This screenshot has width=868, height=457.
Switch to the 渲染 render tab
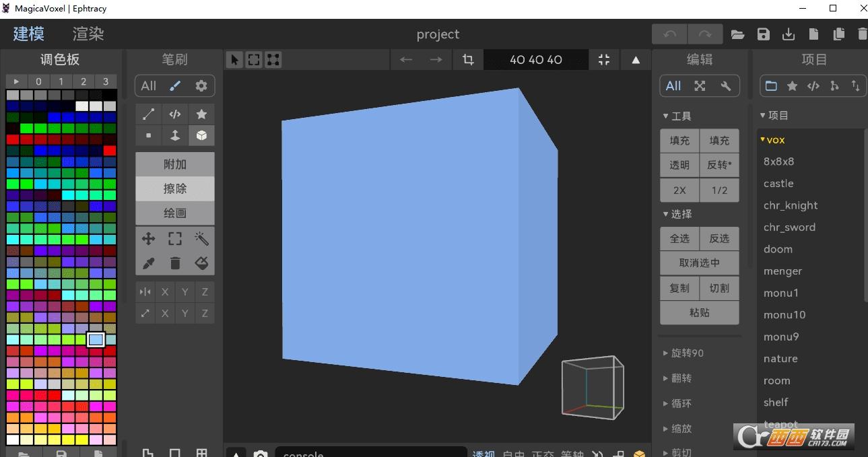coord(88,34)
